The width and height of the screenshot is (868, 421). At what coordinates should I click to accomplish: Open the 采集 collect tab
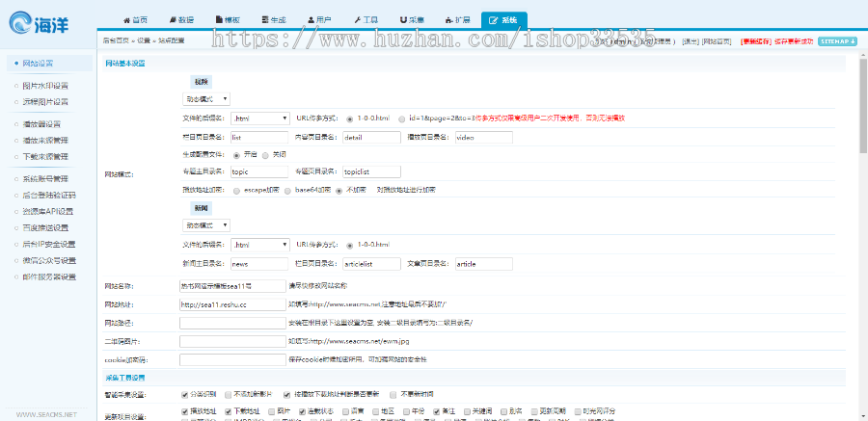point(412,20)
